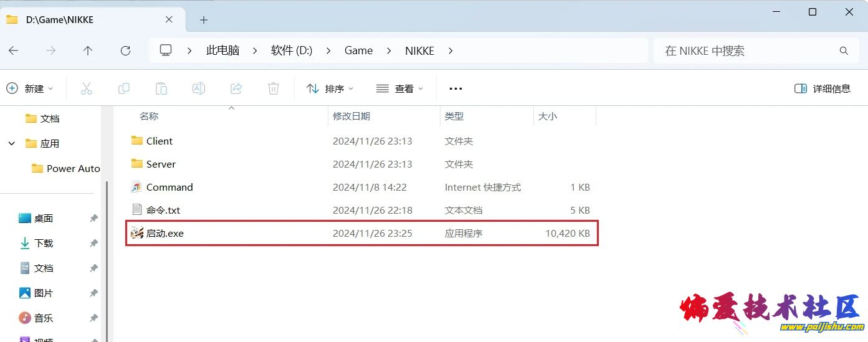The height and width of the screenshot is (342, 868).
Task: Toggle the 详细信息 details pane
Action: (823, 88)
